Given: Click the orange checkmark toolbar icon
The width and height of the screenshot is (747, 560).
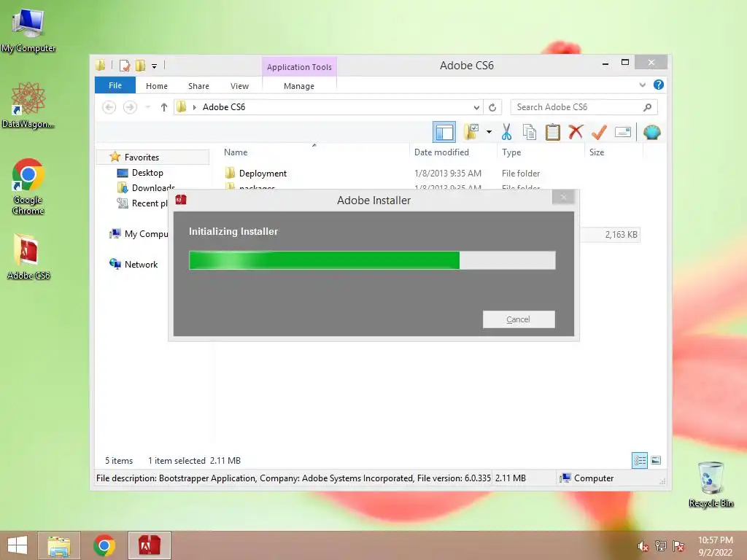Looking at the screenshot, I should pos(599,132).
